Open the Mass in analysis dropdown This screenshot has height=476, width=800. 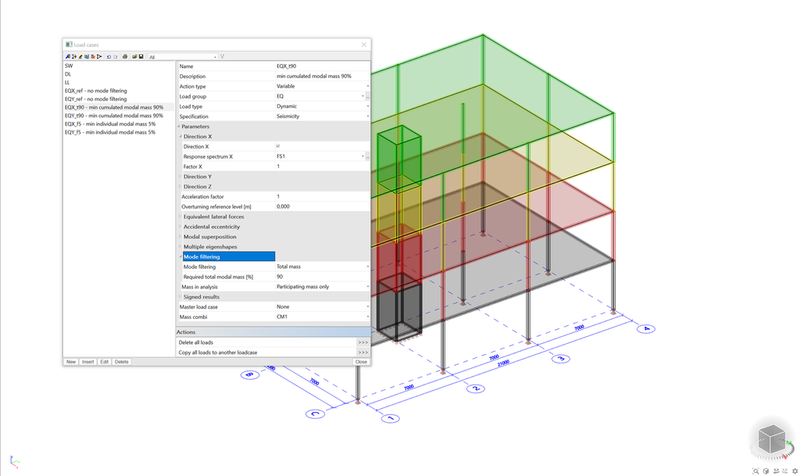[367, 287]
